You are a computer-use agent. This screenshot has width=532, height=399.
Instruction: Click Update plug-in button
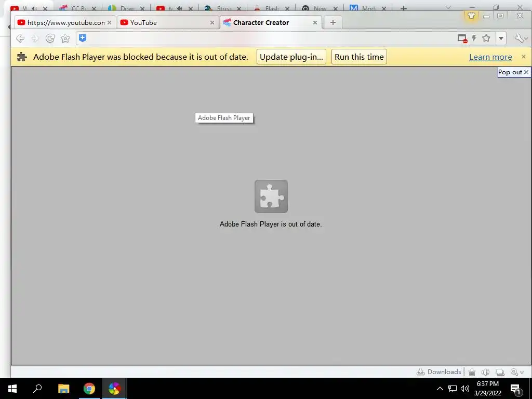click(291, 57)
